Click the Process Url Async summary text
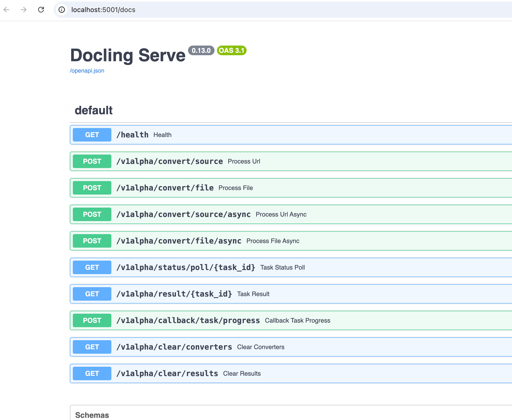Screen dimensions: 512x420 click(281, 214)
